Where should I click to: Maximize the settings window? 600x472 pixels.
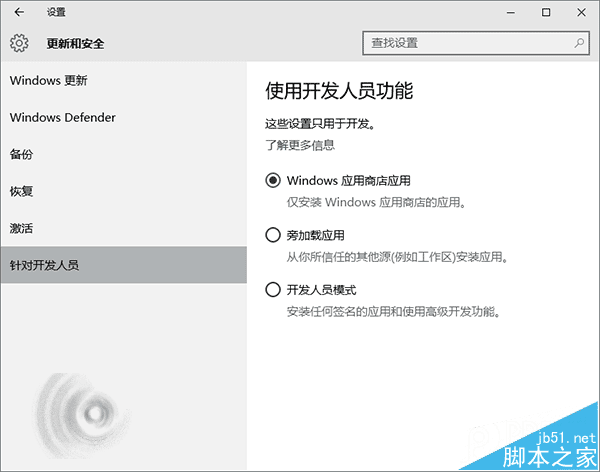(546, 12)
